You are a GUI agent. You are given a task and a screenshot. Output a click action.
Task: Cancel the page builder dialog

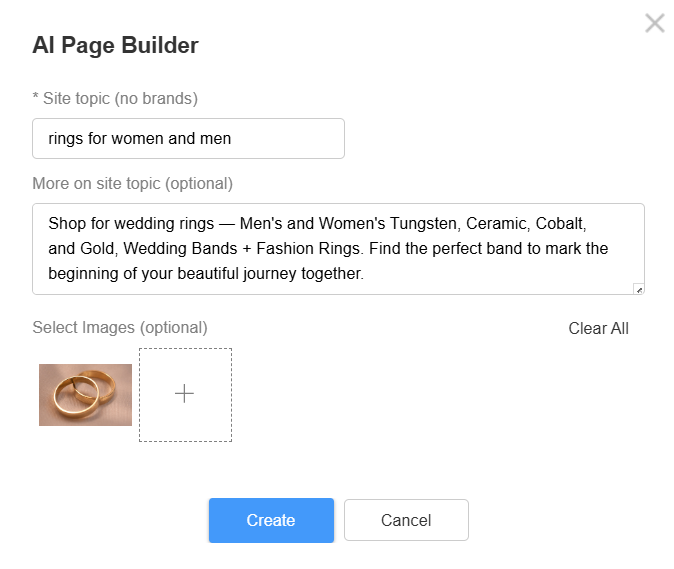(406, 520)
